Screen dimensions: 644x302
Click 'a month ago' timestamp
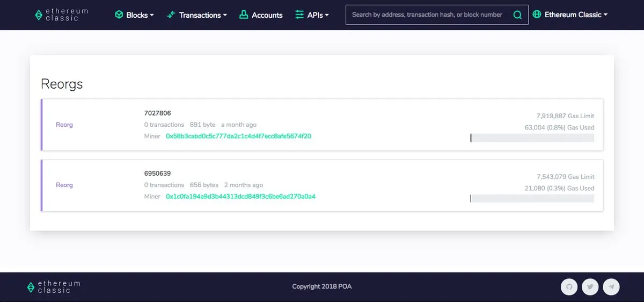239,125
